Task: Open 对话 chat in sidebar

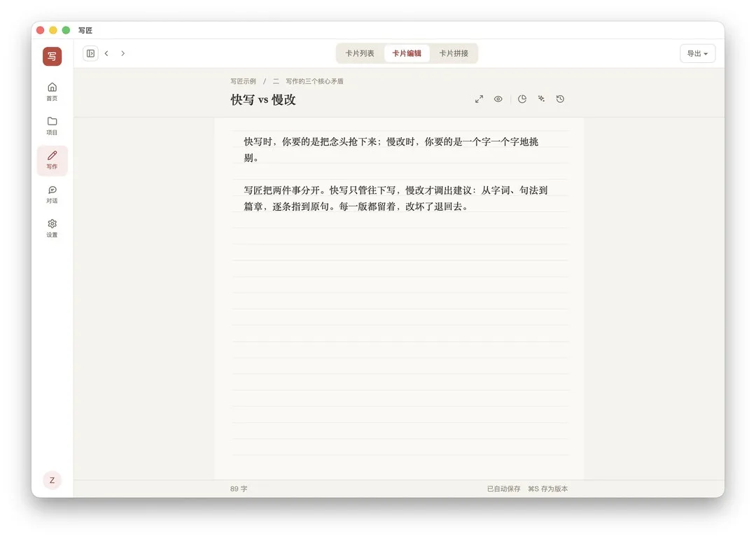Action: tap(52, 195)
